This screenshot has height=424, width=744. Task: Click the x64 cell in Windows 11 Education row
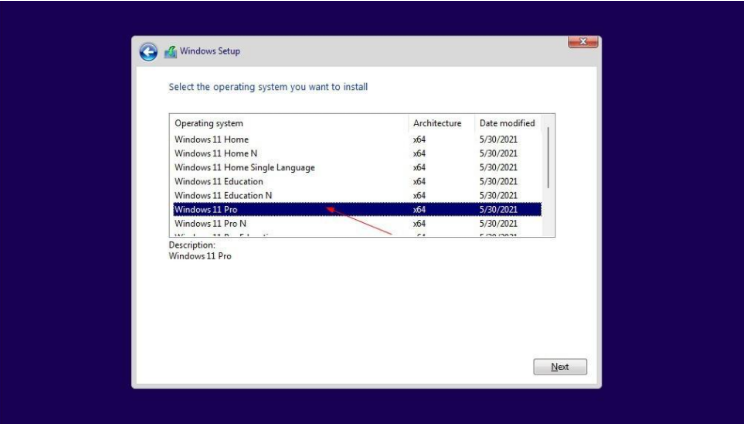click(x=419, y=181)
